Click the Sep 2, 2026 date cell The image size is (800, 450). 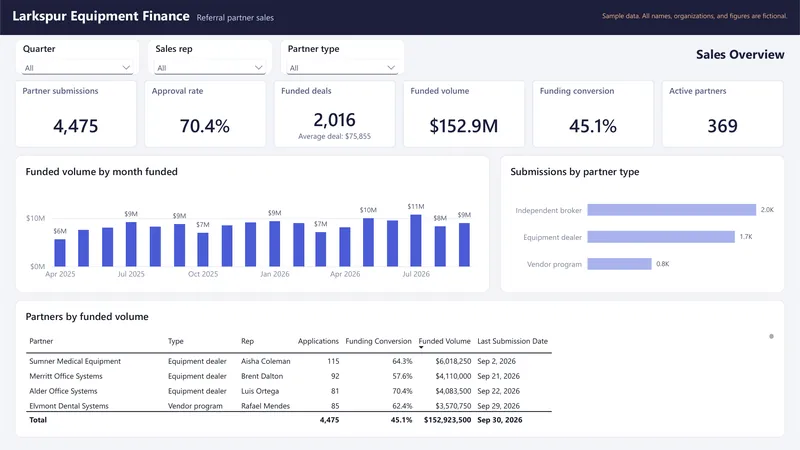pyautogui.click(x=496, y=361)
